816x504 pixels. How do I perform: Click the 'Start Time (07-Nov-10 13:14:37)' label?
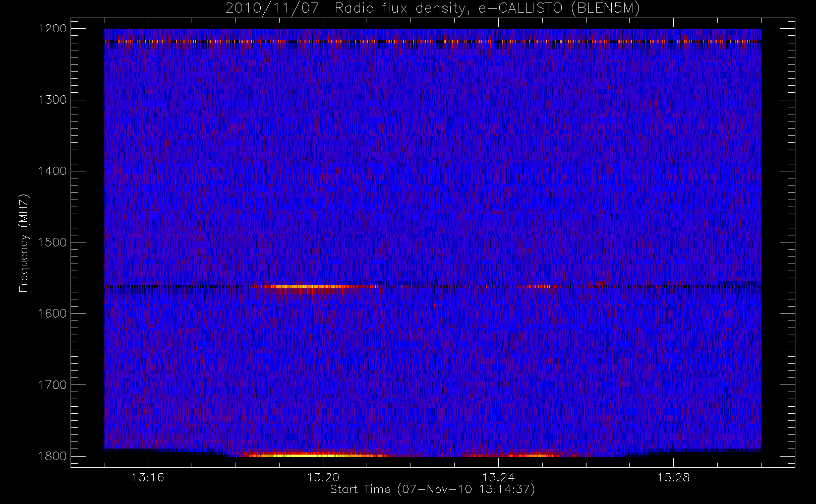tap(432, 489)
